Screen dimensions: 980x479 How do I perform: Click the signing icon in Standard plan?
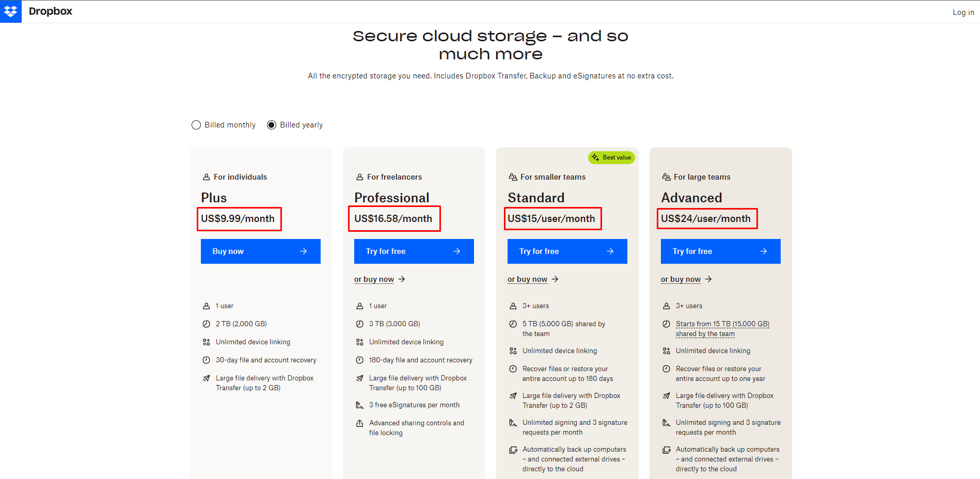(513, 423)
